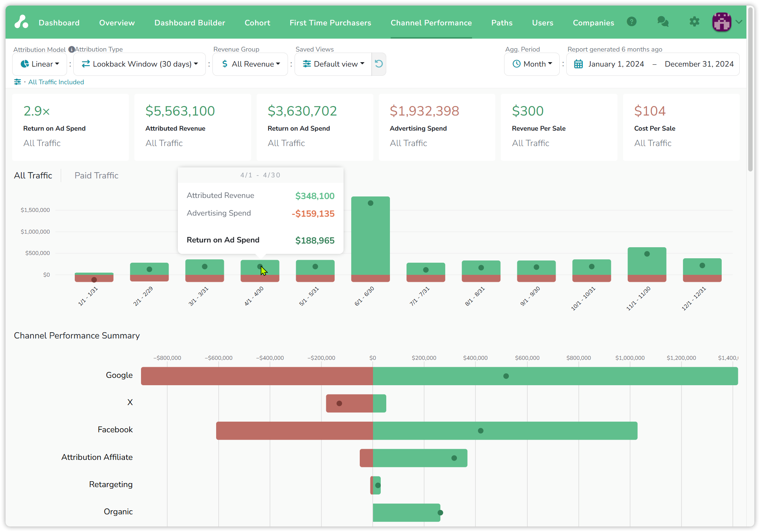Screen dimensions: 760x532
Task: Click the All Traffic Included filter link
Action: pyautogui.click(x=56, y=82)
